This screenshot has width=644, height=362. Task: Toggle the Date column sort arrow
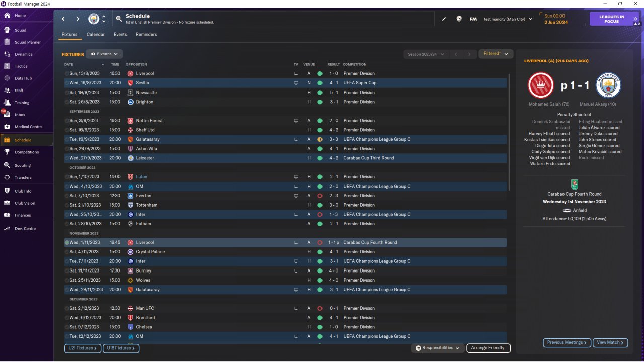(x=103, y=65)
